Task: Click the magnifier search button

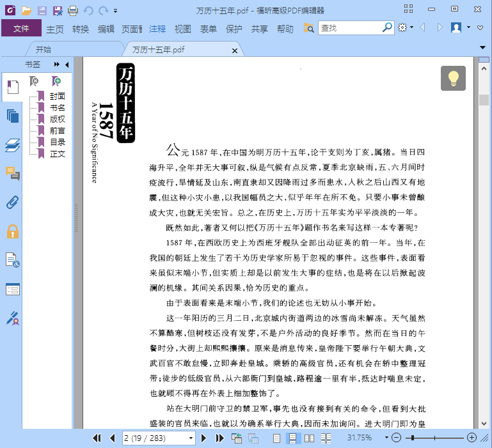Action: (388, 27)
